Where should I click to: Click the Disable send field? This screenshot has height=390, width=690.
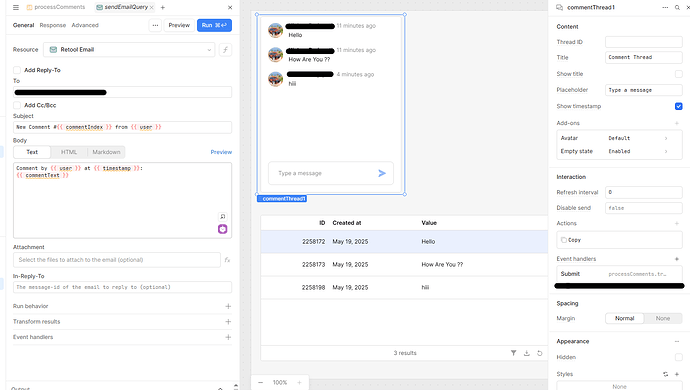point(644,208)
